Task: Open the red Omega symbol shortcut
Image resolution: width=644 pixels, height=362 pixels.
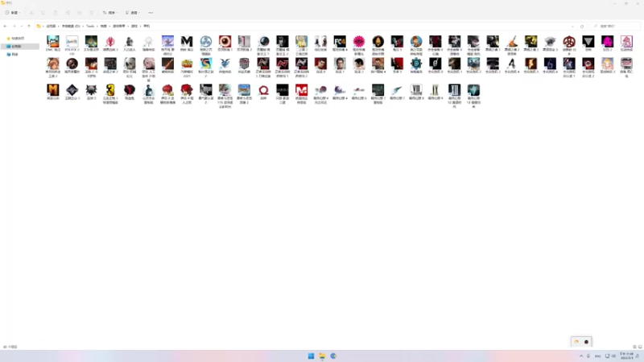Action: (x=263, y=90)
